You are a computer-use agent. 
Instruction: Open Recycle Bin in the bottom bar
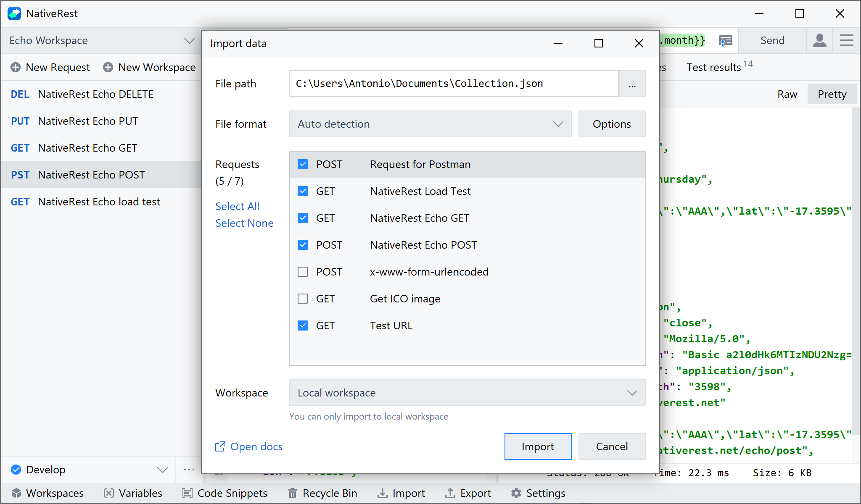pyautogui.click(x=322, y=493)
